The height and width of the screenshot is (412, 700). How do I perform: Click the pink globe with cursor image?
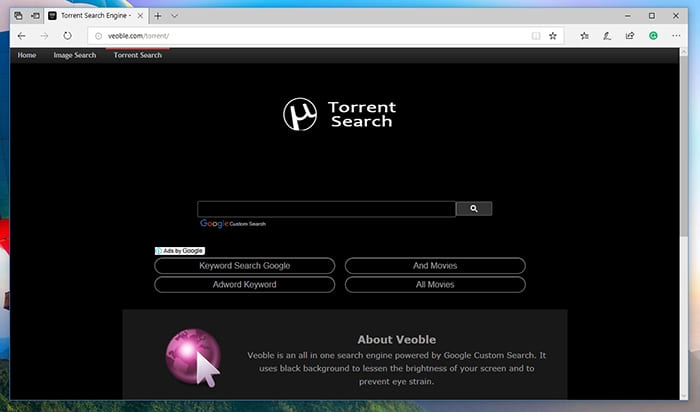point(193,358)
